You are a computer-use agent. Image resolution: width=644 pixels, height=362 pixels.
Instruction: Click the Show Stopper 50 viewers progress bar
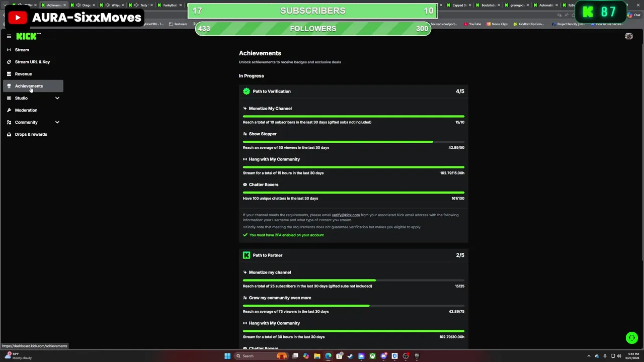tap(354, 142)
